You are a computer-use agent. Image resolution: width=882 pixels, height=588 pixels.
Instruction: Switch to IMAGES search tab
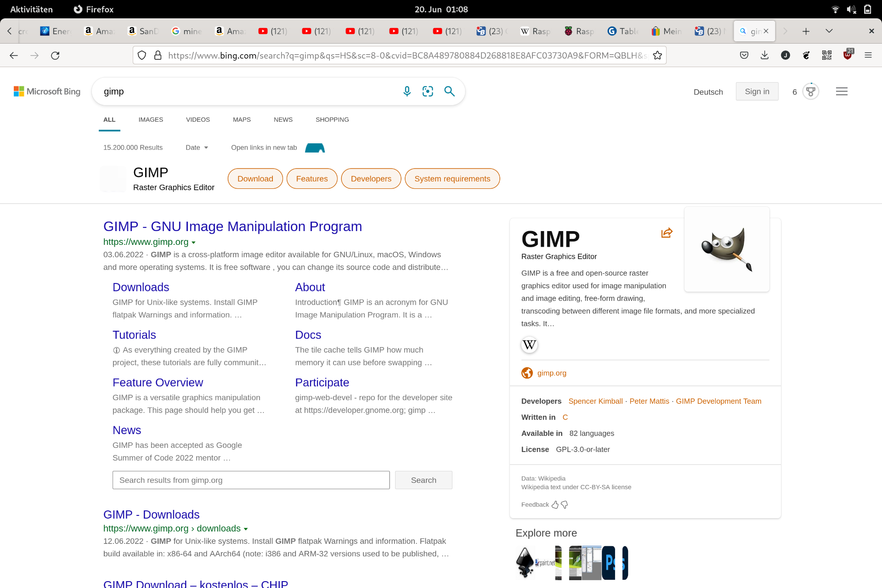click(x=151, y=119)
